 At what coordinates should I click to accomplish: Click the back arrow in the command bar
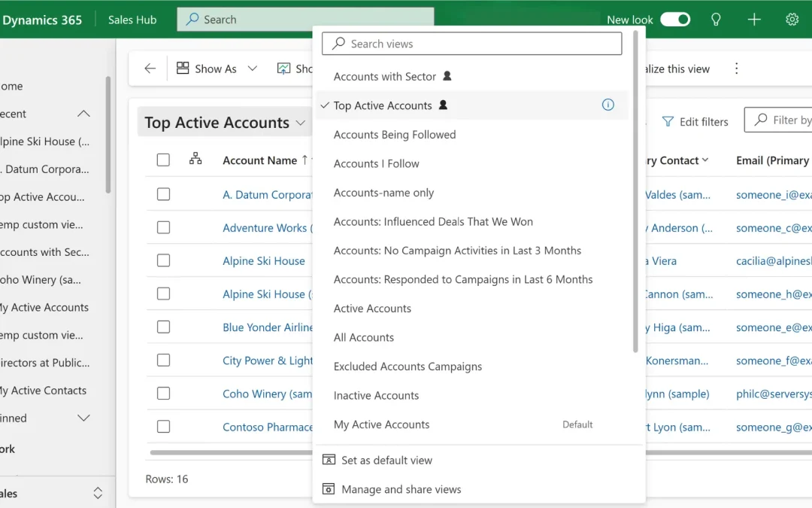(150, 68)
